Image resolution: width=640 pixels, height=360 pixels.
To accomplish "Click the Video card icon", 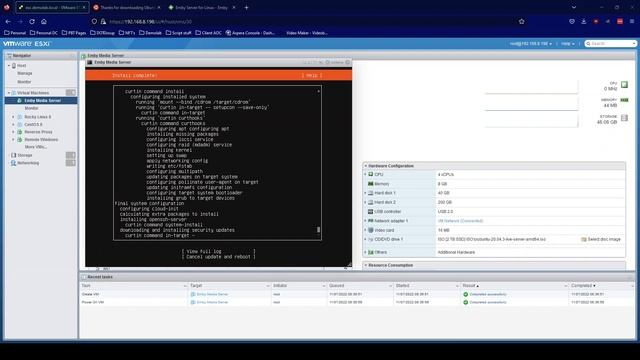I will point(371,230).
